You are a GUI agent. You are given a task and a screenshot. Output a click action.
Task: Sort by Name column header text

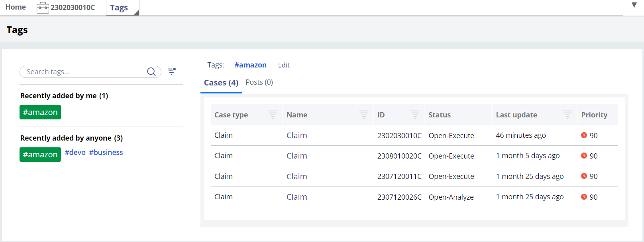(x=297, y=115)
